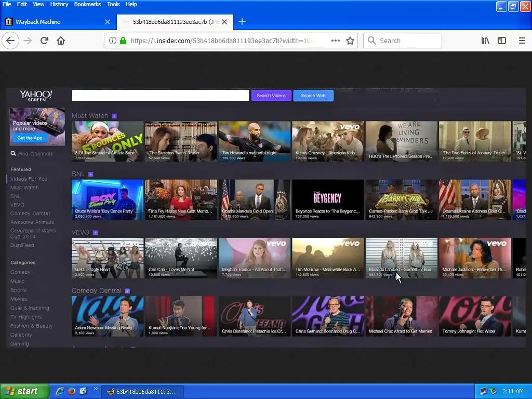
Task: Click the URL address bar text
Action: coord(220,41)
